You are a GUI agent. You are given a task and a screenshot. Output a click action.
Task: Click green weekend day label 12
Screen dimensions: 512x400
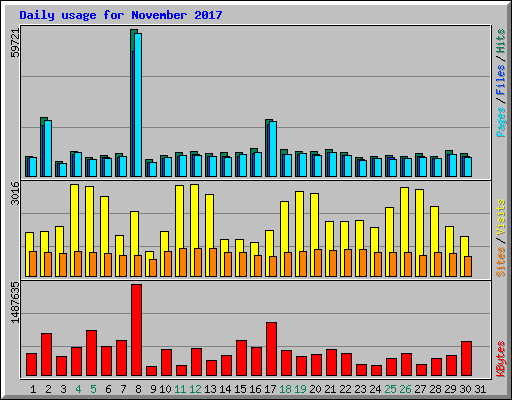(195, 389)
